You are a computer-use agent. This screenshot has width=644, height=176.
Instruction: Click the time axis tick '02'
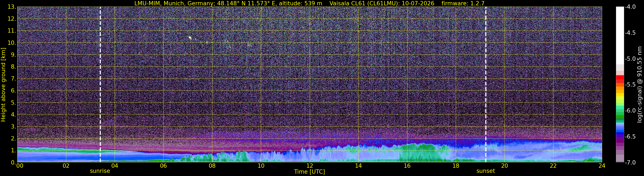point(66,166)
